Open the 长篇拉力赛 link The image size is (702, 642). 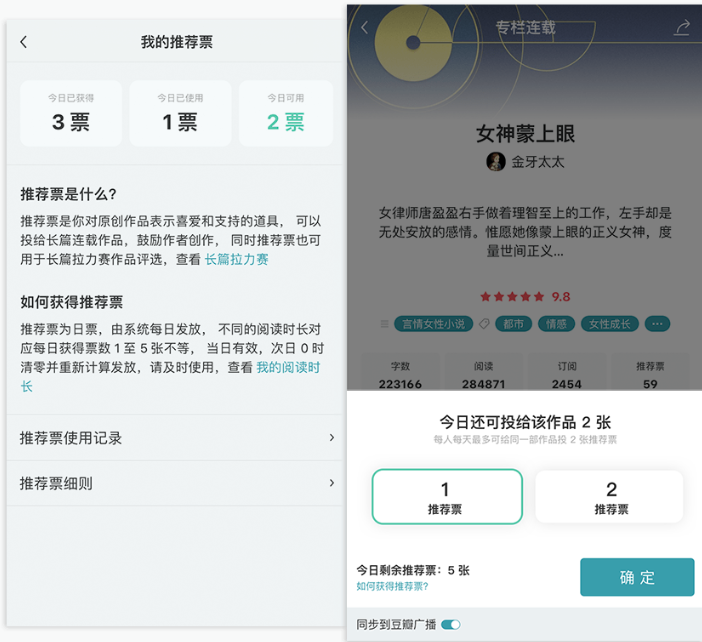coord(236,259)
